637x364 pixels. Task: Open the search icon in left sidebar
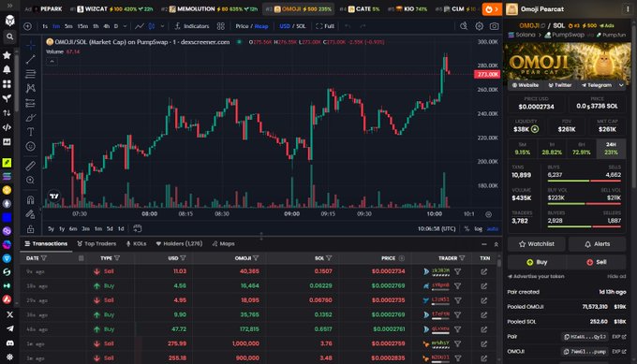click(x=9, y=36)
